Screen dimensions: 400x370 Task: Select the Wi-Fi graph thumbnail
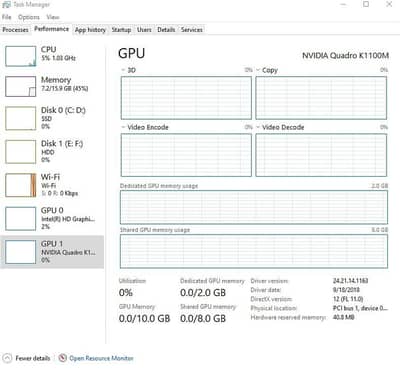pos(20,185)
